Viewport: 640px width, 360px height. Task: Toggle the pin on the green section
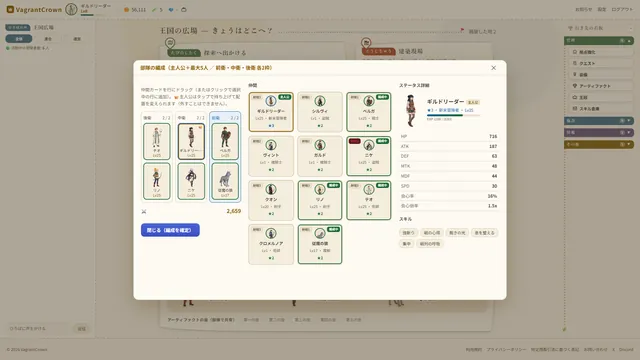tap(622, 41)
